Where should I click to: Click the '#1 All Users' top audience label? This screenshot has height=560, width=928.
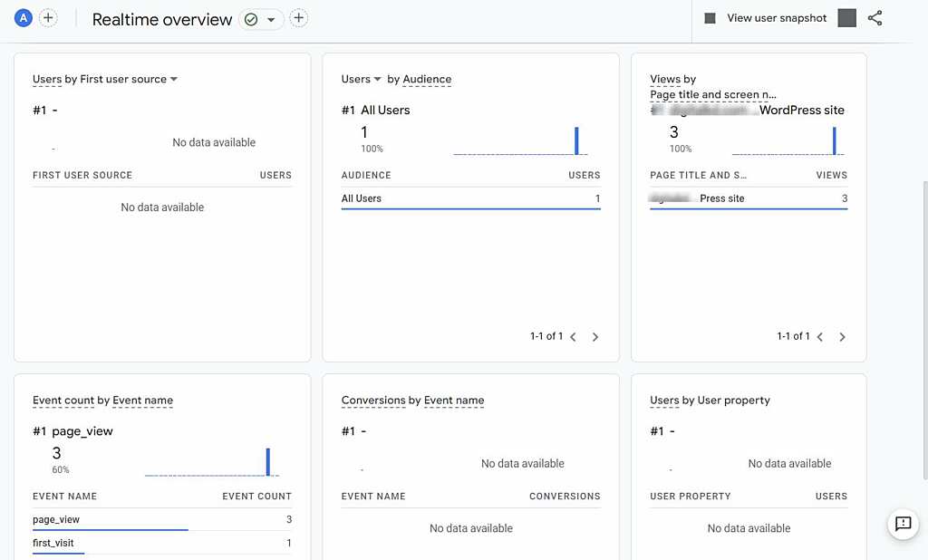[x=376, y=111]
